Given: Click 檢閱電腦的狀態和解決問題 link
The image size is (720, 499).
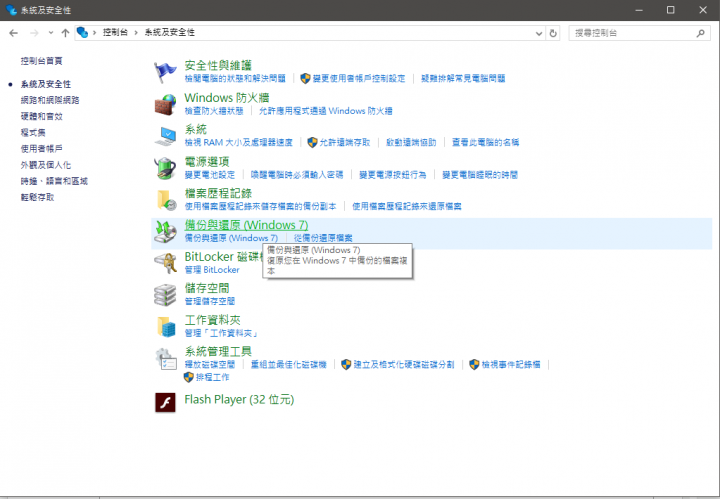Looking at the screenshot, I should [x=235, y=78].
